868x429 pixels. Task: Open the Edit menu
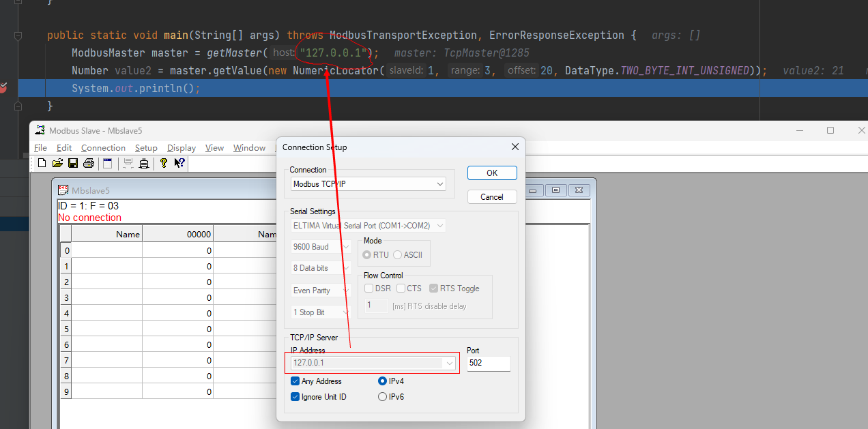pyautogui.click(x=64, y=148)
